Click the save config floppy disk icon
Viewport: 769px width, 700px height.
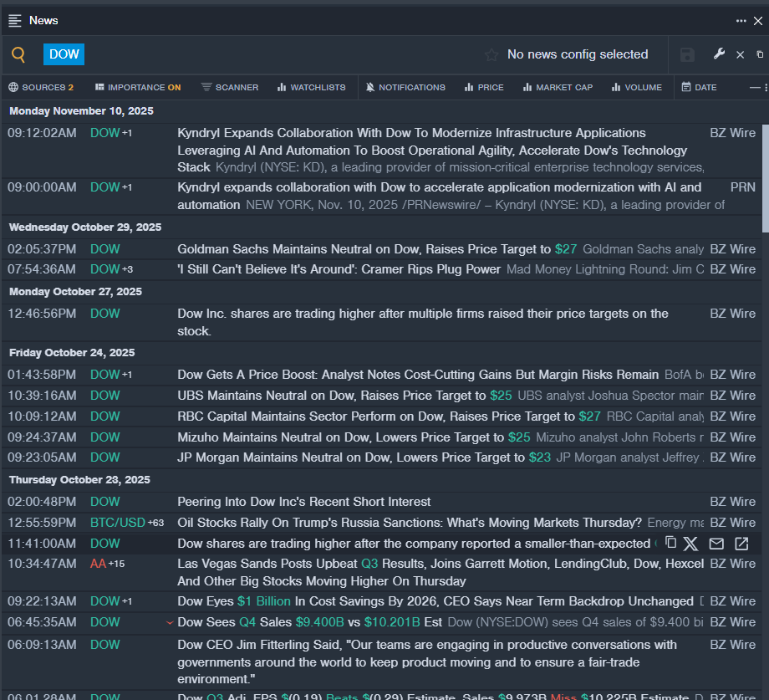(x=687, y=55)
